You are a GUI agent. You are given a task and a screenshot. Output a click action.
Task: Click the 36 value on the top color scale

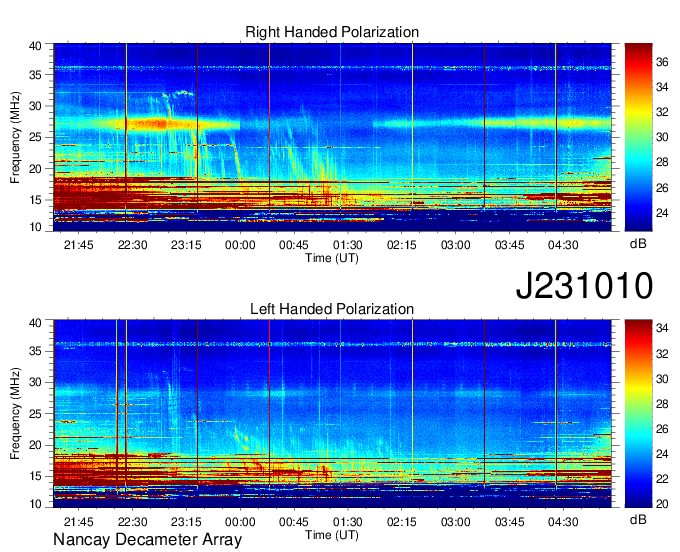pyautogui.click(x=662, y=62)
